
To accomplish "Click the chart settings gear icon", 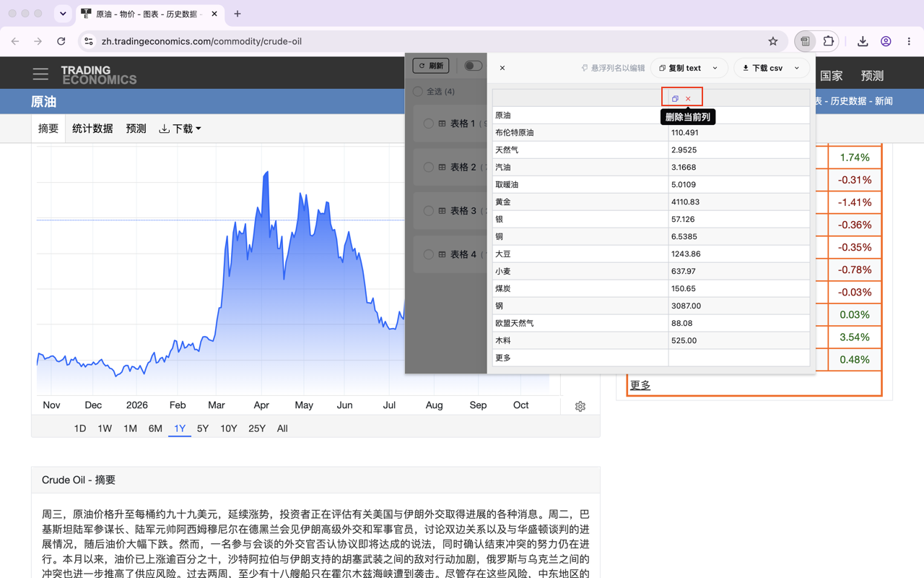I will pos(580,407).
